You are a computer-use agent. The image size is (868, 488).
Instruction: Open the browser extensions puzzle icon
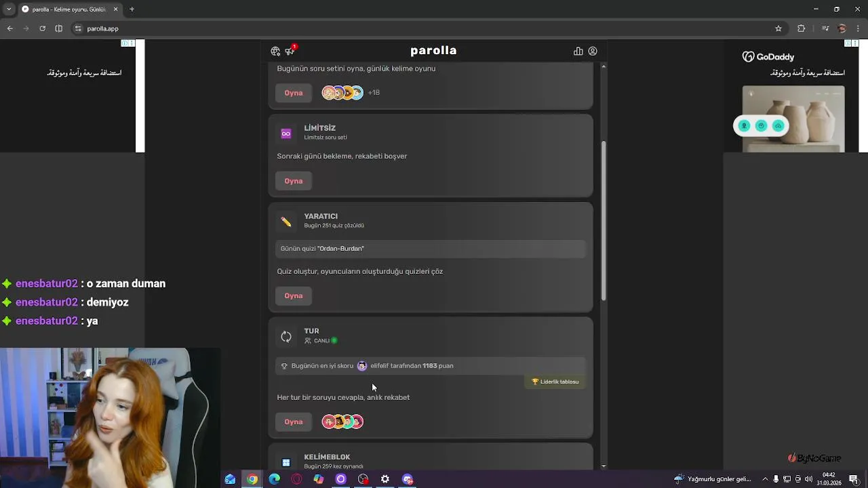tap(802, 28)
